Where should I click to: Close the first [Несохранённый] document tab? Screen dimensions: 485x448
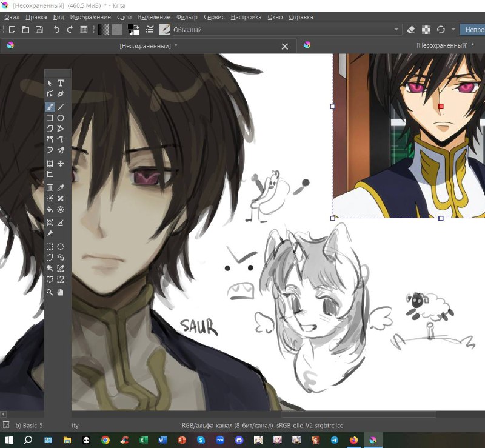tap(285, 47)
